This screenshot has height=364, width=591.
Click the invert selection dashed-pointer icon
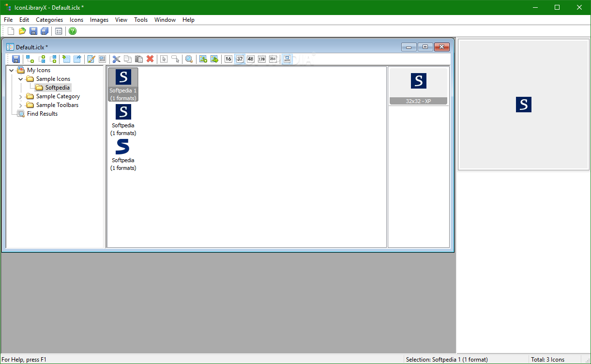(x=175, y=59)
